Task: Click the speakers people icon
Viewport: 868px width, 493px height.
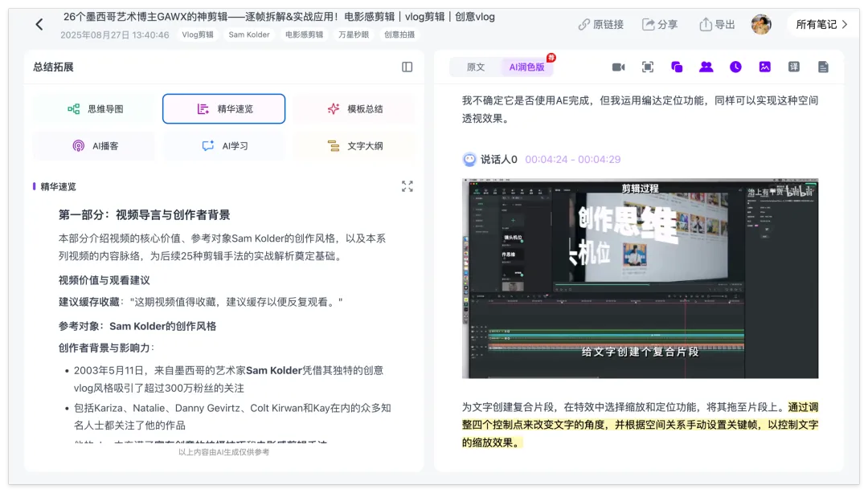Action: [x=706, y=67]
